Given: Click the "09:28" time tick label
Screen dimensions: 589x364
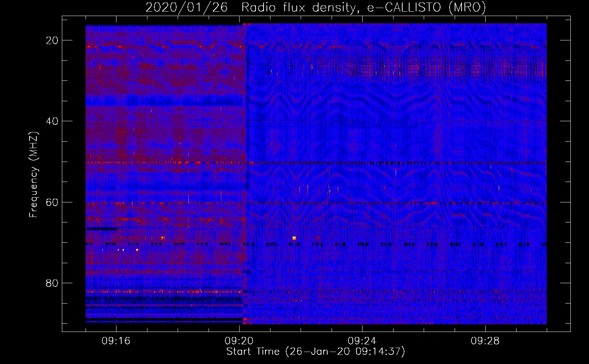Looking at the screenshot, I should 485,341.
